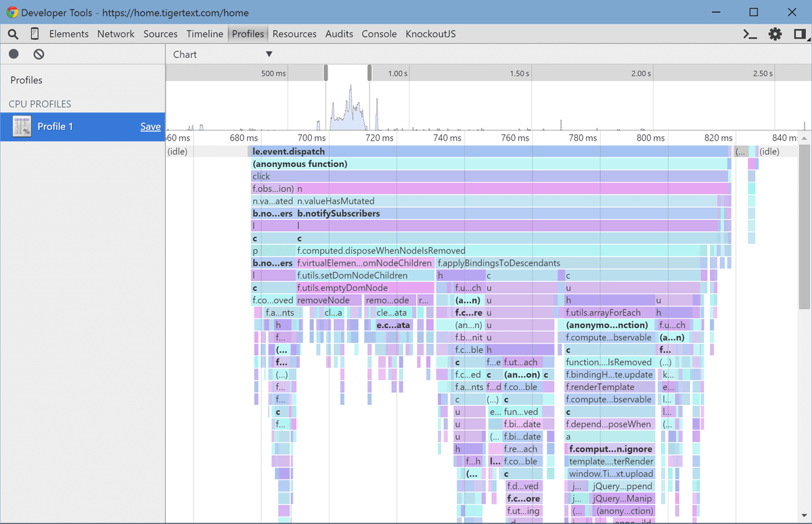Switch to the Audits tab
Screen dimensions: 812x524
[x=339, y=34]
